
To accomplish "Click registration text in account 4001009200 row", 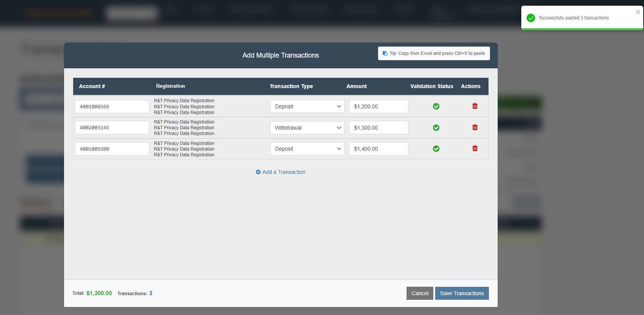I will pos(184,149).
